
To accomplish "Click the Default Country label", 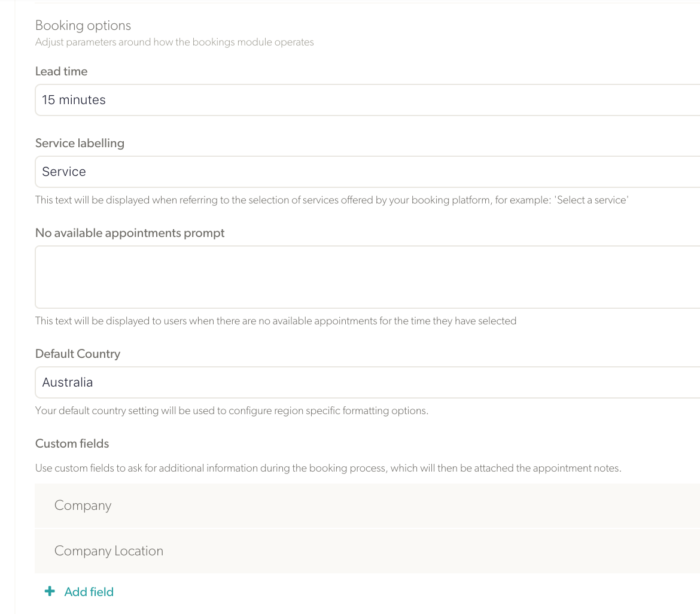I will click(78, 354).
